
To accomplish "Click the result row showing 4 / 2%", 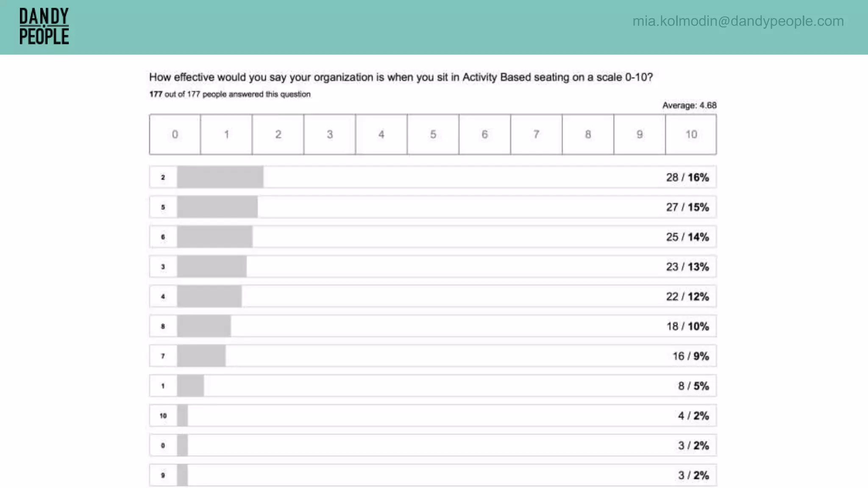I will [x=433, y=416].
